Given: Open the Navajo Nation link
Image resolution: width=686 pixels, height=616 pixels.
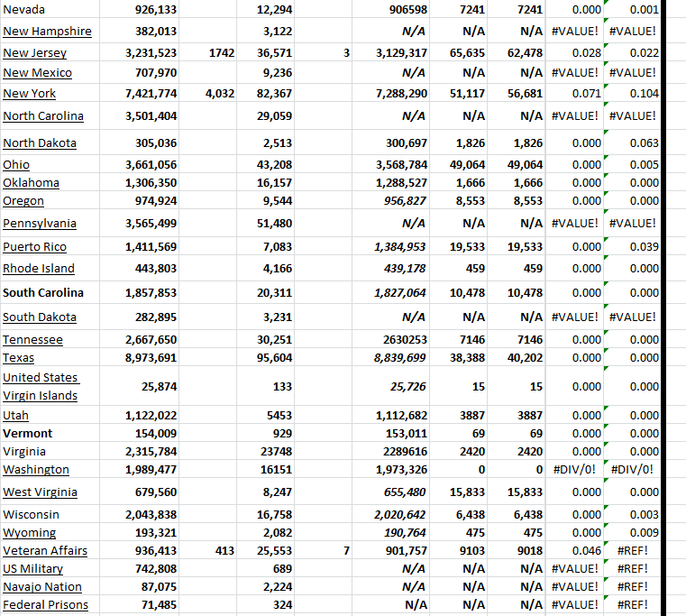Looking at the screenshot, I should click(42, 586).
